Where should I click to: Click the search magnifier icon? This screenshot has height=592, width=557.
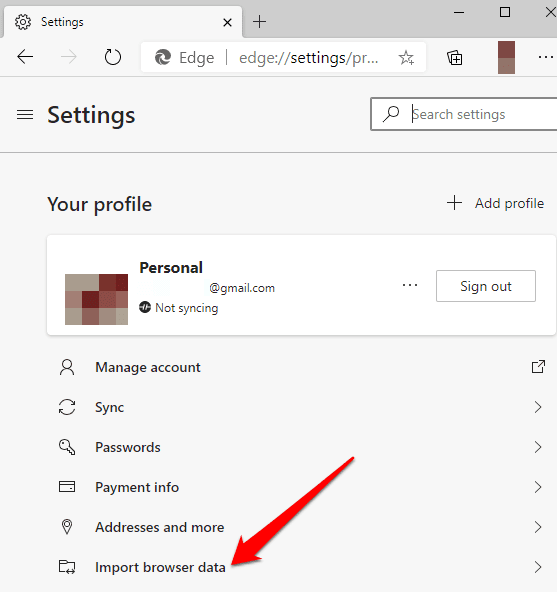pyautogui.click(x=391, y=114)
